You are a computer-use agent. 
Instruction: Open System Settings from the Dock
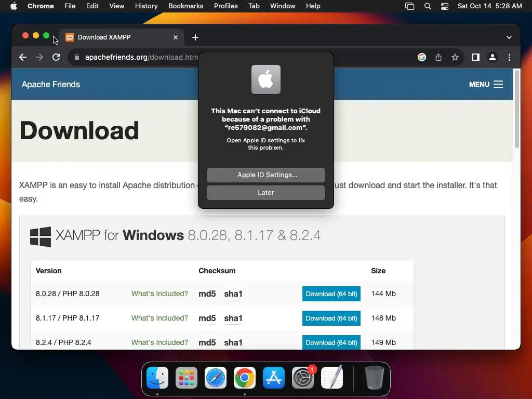(303, 378)
